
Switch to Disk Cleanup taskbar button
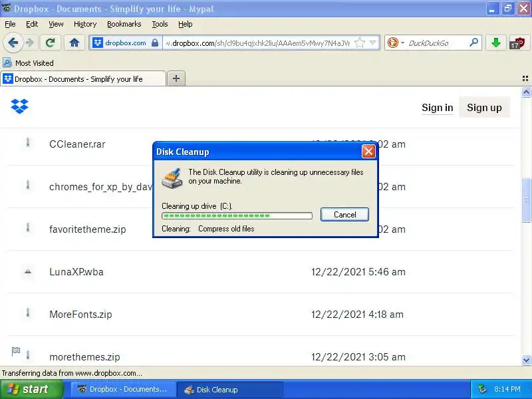pyautogui.click(x=230, y=389)
